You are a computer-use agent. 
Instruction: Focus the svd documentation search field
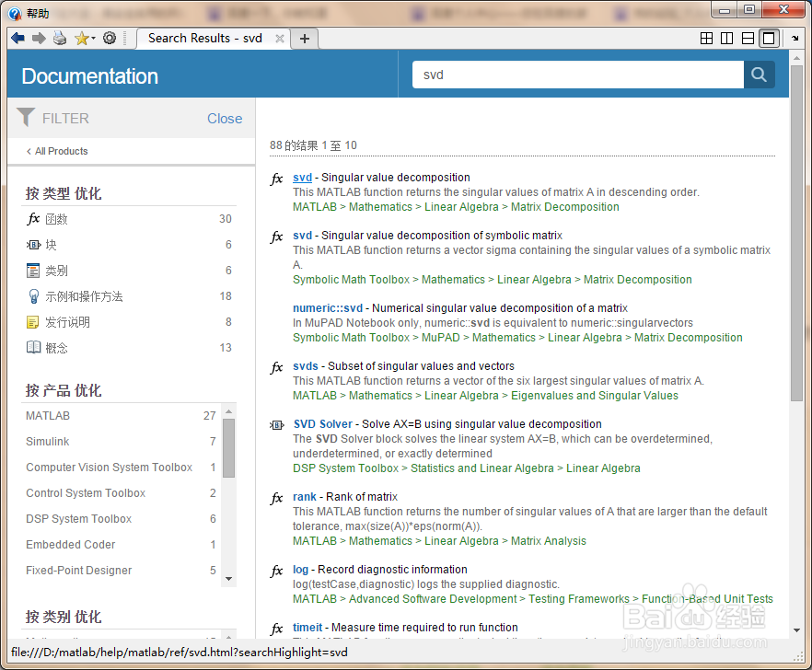pyautogui.click(x=578, y=75)
